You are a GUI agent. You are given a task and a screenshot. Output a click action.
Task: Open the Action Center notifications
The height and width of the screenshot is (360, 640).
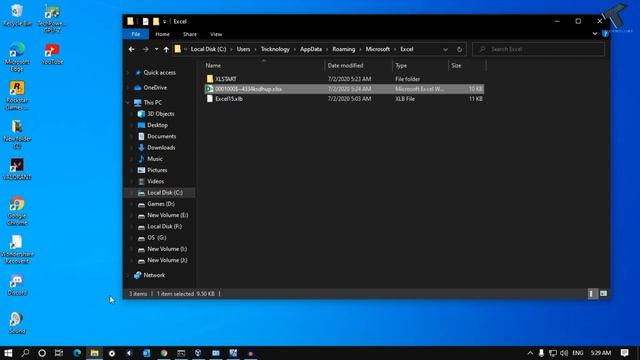624,353
